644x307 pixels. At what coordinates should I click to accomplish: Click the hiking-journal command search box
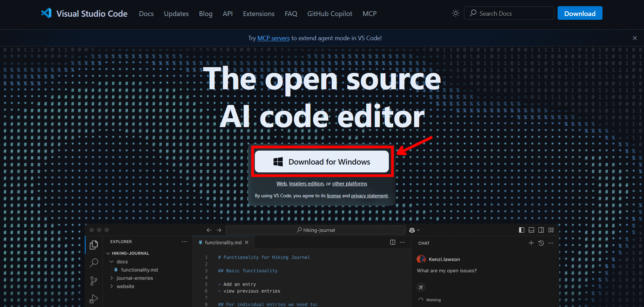click(316, 230)
